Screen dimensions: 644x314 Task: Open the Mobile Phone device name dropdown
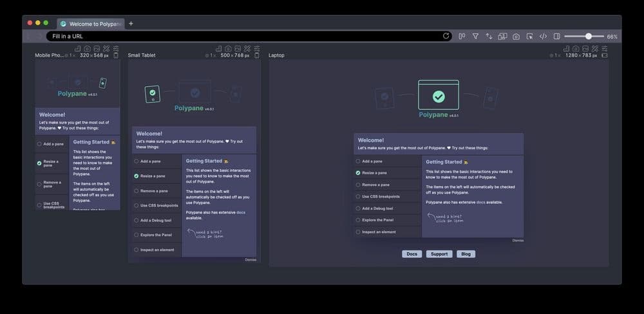[x=49, y=55]
